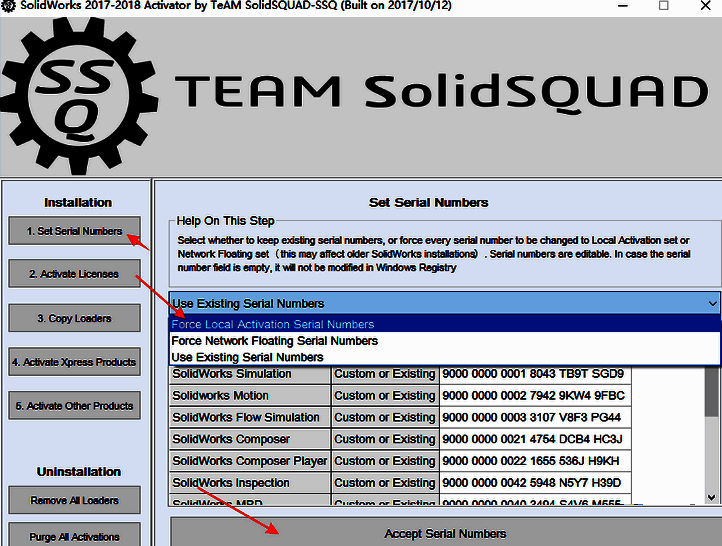Click the SolidWorks Simulation serial number field
The image size is (722, 546).
point(535,374)
